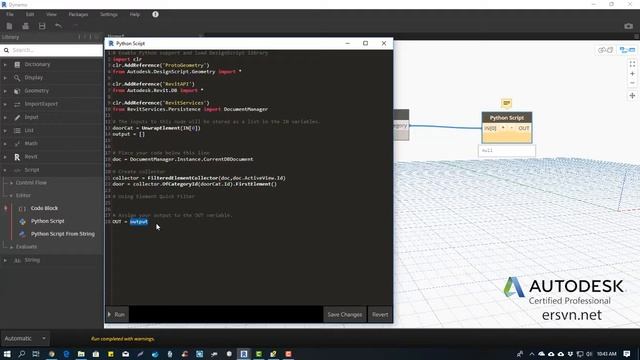
Task: Click the library search magnifier icon
Action: (6, 50)
